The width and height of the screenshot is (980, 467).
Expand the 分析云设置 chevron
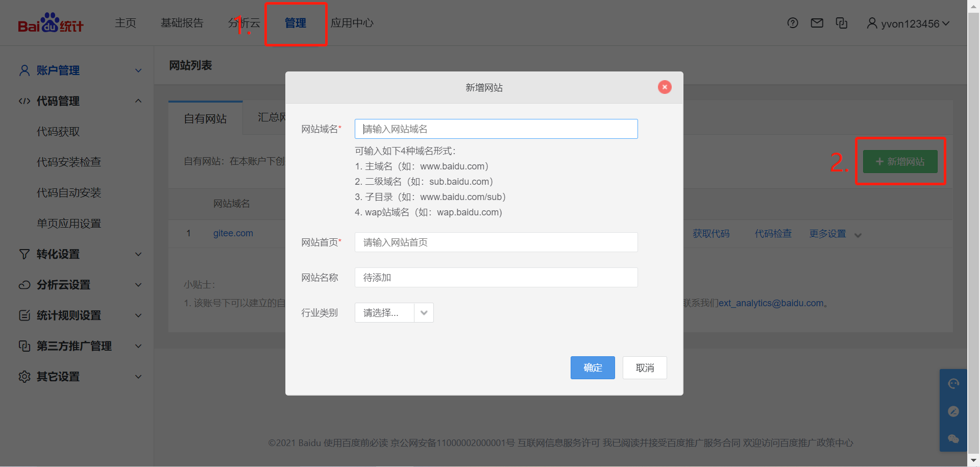(x=138, y=285)
